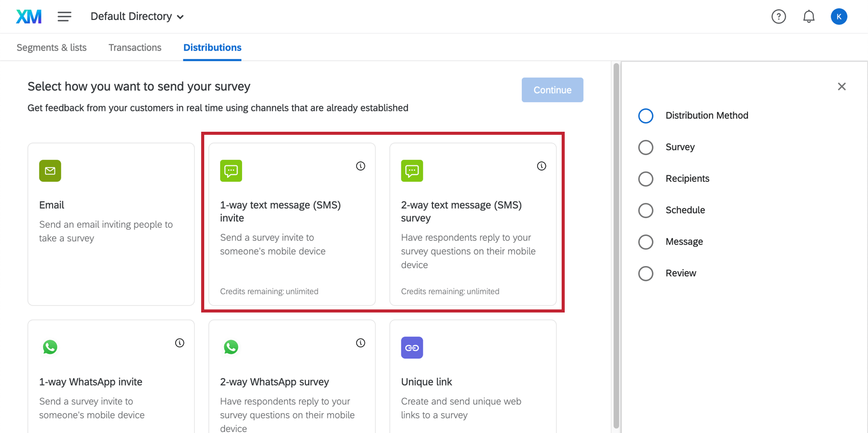
Task: Choose the Email distribution card
Action: (x=111, y=224)
